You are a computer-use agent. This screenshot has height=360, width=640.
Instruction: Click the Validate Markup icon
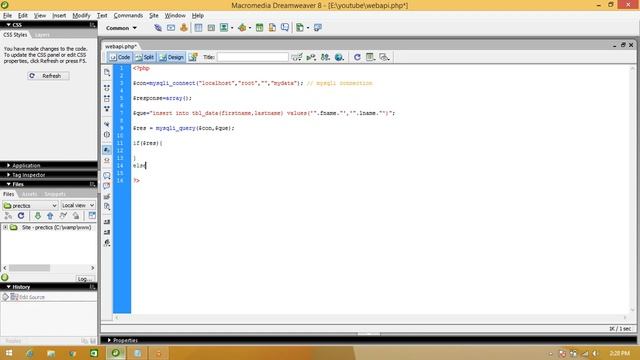tap(311, 57)
